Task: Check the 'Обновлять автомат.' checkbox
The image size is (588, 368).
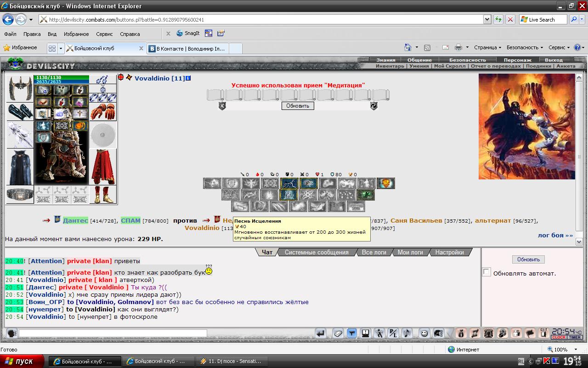Action: pos(486,272)
